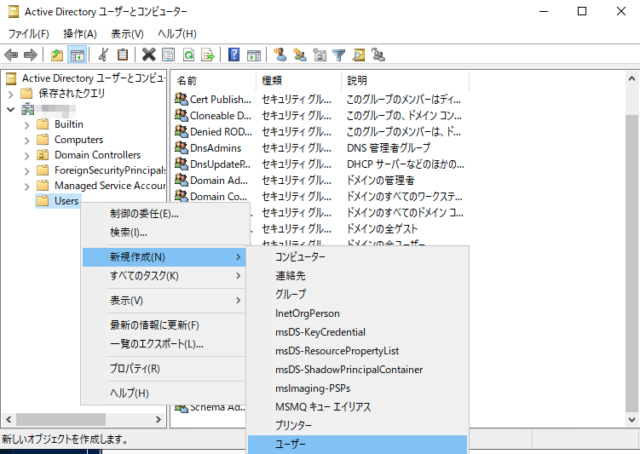Choose 検索(I)... from context menu
Screen dimensions: 640x454
164,232
